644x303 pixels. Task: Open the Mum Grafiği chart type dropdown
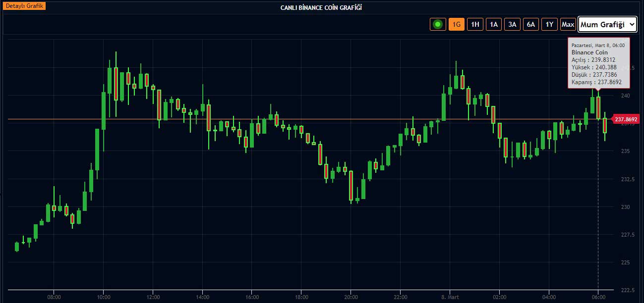[x=607, y=24]
